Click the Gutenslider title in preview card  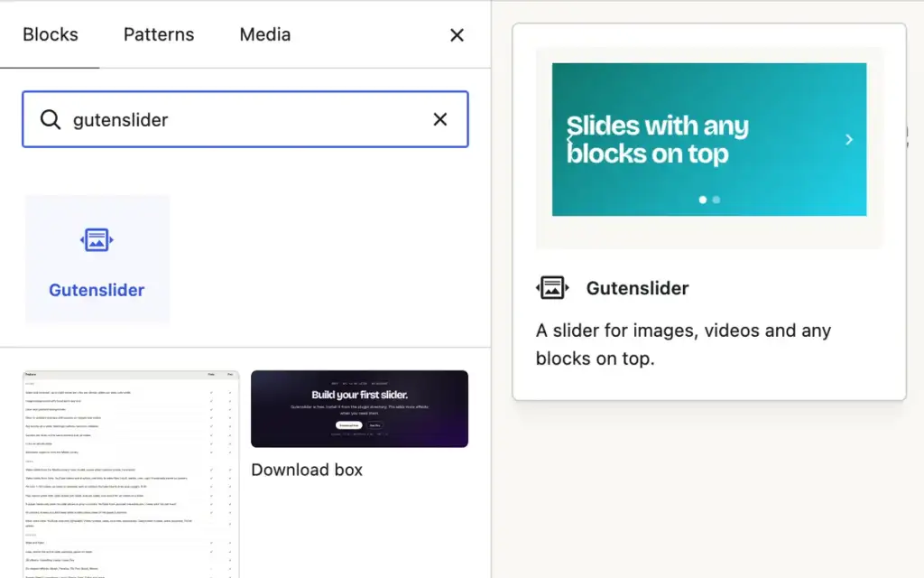tap(637, 288)
